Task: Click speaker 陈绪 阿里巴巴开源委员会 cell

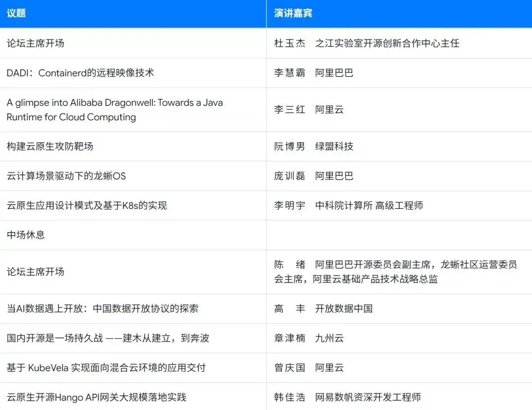Action: point(399,272)
